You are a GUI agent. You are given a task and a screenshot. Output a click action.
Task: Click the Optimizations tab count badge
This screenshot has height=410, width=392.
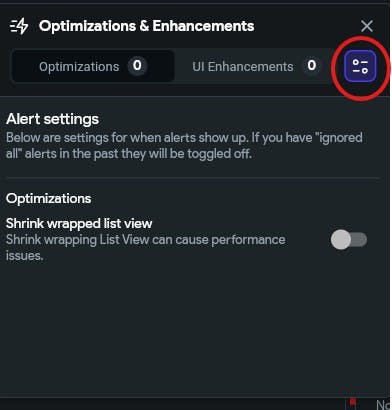click(137, 66)
